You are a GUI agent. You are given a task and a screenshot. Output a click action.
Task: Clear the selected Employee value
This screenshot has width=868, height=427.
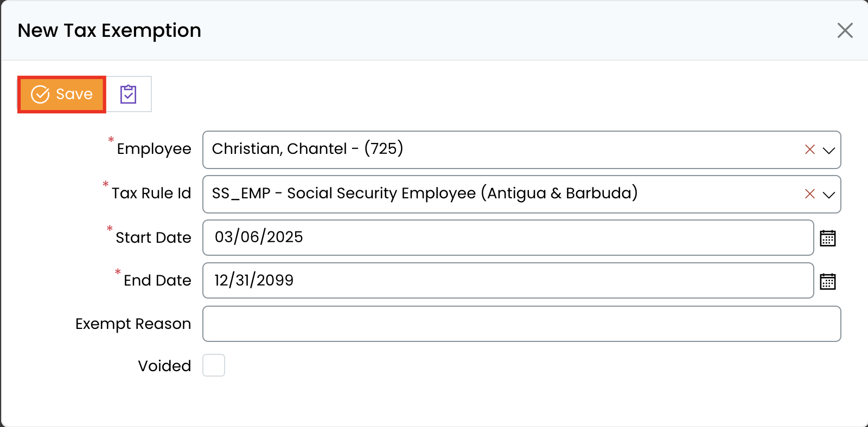tap(809, 150)
